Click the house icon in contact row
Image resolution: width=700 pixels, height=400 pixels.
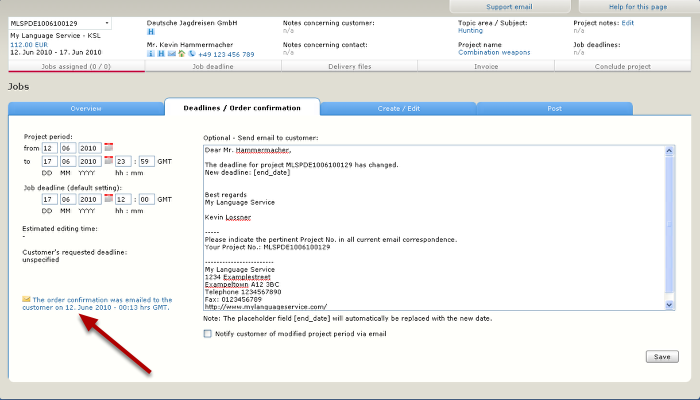click(x=182, y=54)
